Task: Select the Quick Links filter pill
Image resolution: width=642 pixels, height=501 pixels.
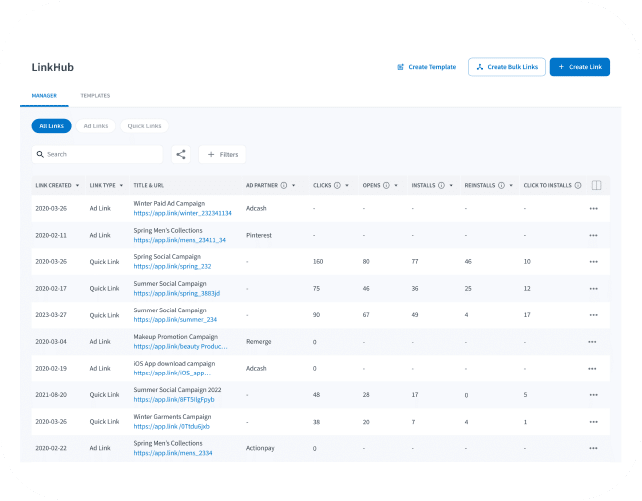Action: point(144,126)
